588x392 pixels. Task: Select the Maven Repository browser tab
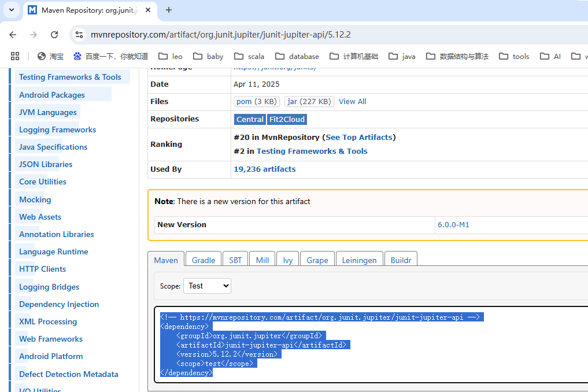point(89,10)
